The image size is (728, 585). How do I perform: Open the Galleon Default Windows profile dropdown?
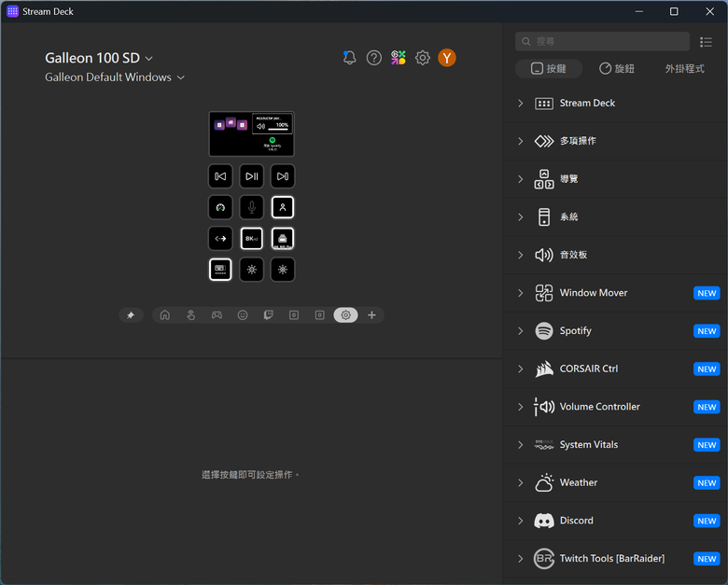[x=115, y=77]
